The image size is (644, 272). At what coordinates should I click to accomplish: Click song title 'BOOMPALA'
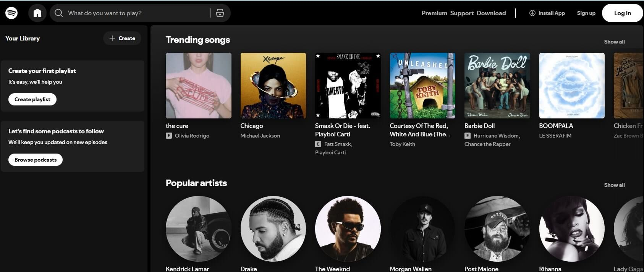[x=556, y=126]
